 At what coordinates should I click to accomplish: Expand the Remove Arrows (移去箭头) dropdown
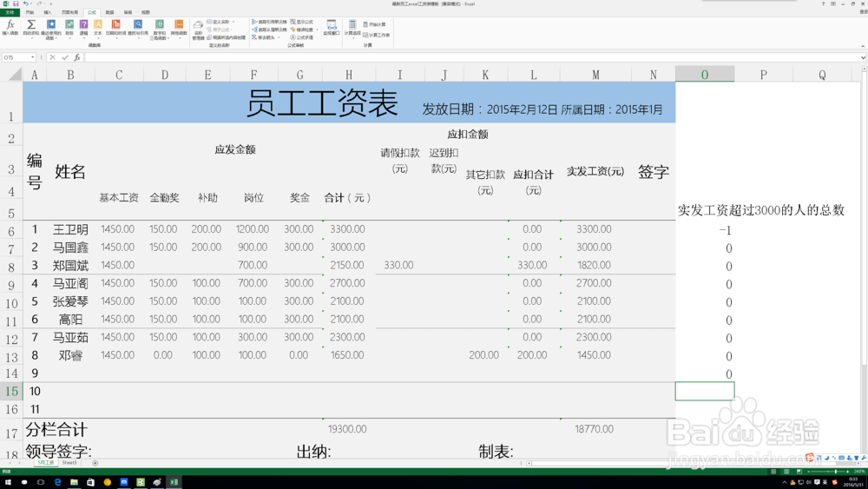279,37
